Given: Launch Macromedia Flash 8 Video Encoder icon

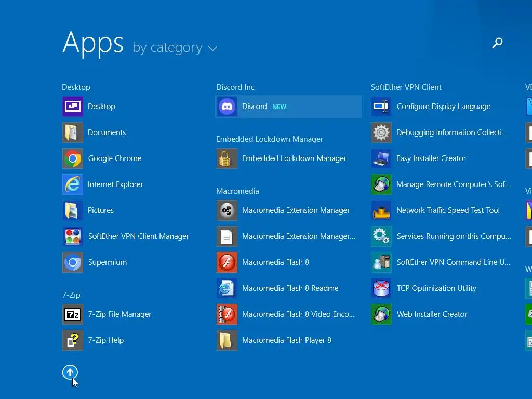Looking at the screenshot, I should tap(227, 314).
